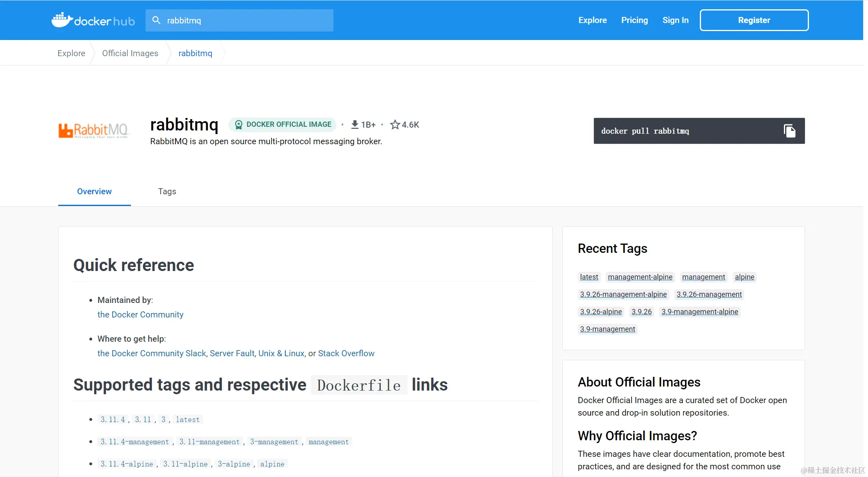Click the alpine Dockerfile link
The height and width of the screenshot is (477, 868).
(272, 464)
